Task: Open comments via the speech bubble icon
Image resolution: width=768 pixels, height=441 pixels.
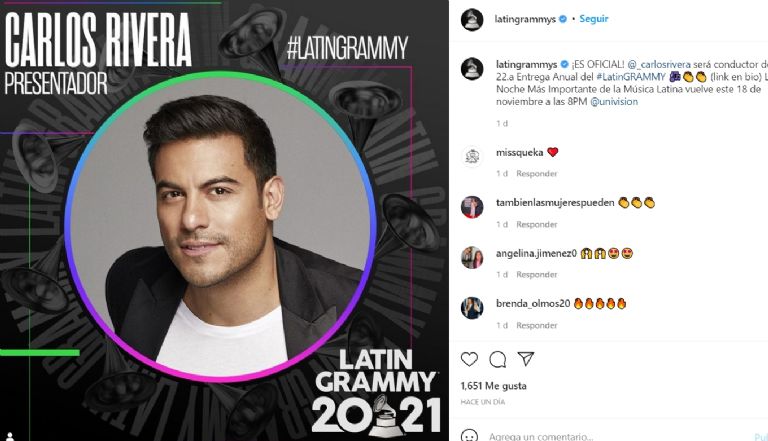Action: (x=498, y=359)
